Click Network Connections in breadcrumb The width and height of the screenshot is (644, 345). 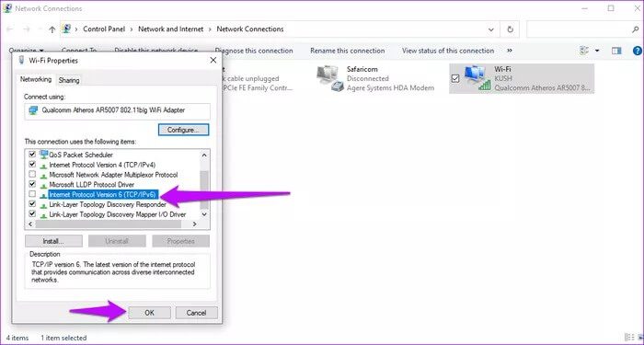point(250,29)
